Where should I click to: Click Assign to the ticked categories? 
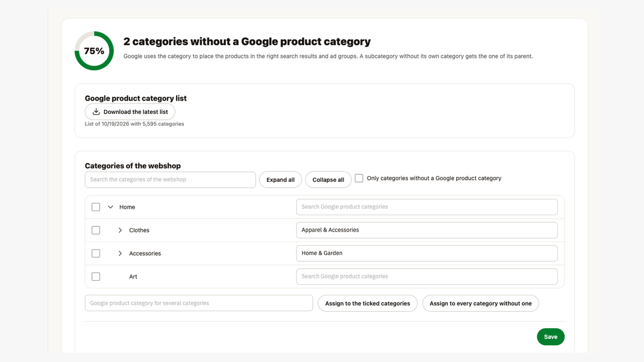click(368, 304)
